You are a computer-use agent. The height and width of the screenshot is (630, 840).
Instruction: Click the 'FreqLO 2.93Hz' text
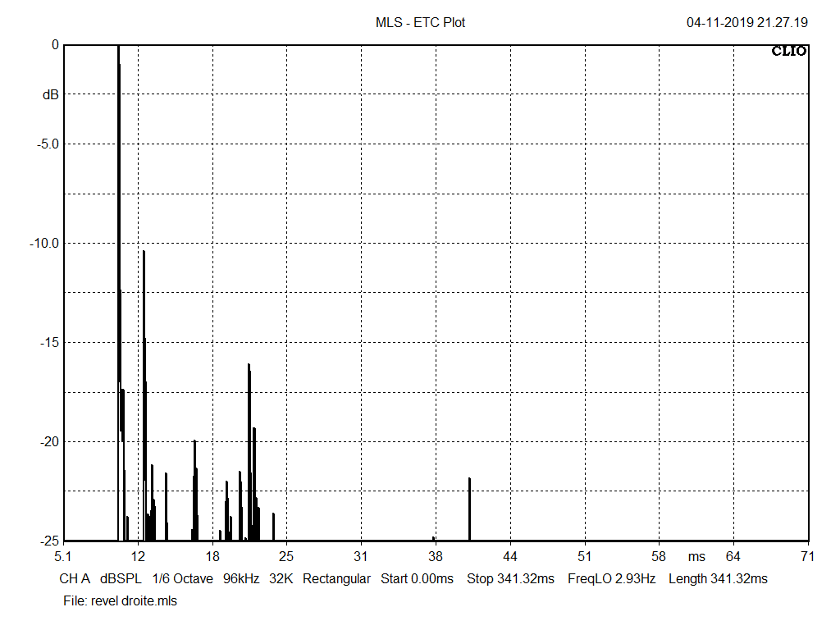tap(611, 578)
